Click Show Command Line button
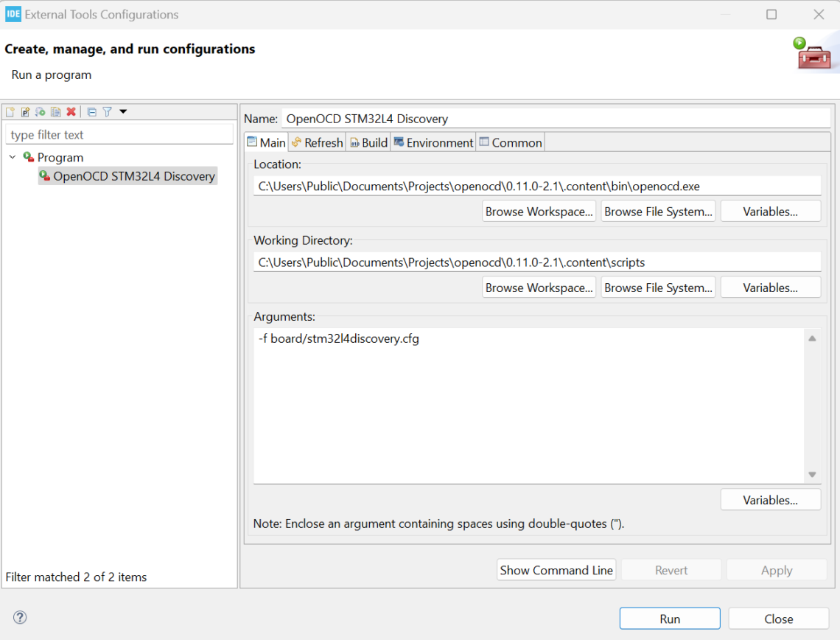The width and height of the screenshot is (840, 640). 556,570
